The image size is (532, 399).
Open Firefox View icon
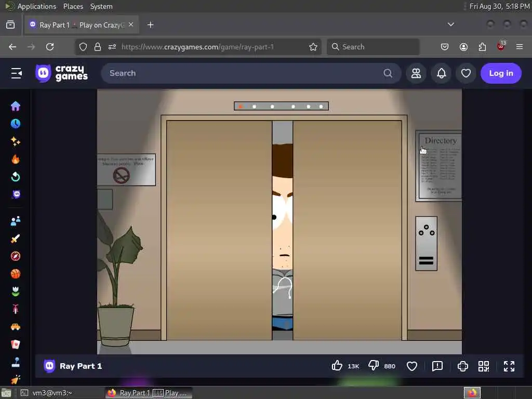(10, 25)
